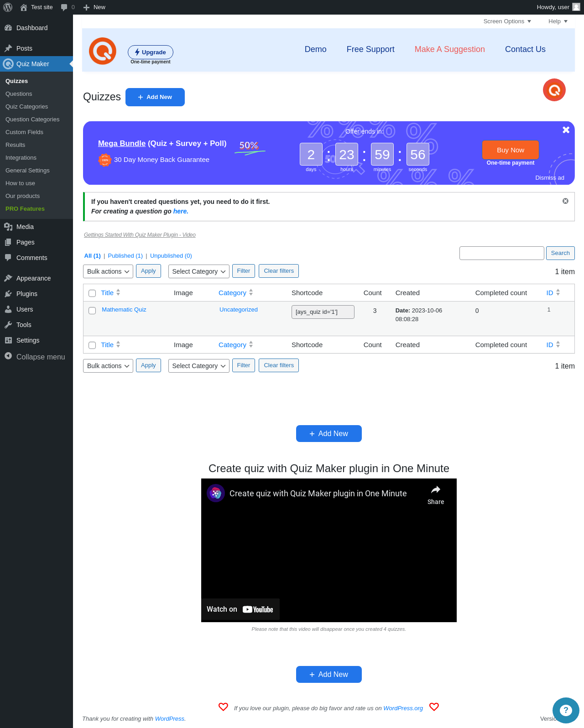Viewport: 584px width, 728px height.
Task: Focus the quiz search input field
Action: pos(502,253)
